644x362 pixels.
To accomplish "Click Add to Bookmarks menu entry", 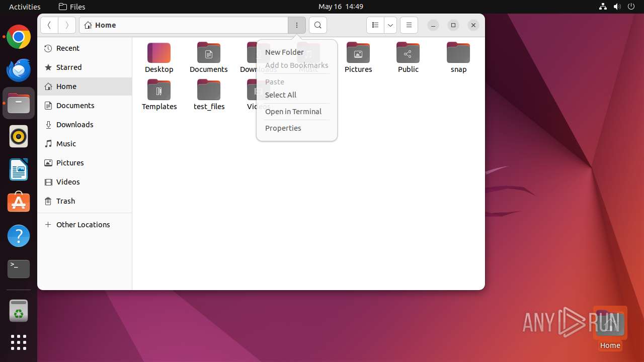I will coord(297,65).
